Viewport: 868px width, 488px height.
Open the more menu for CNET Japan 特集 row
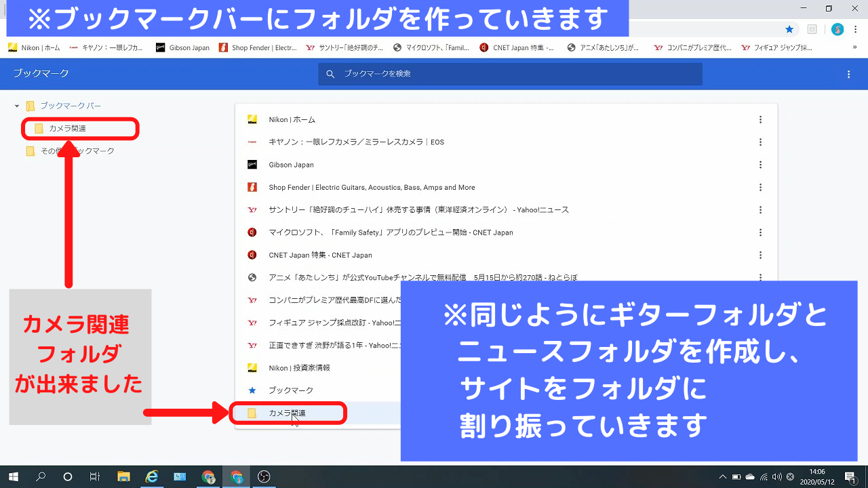[760, 256]
